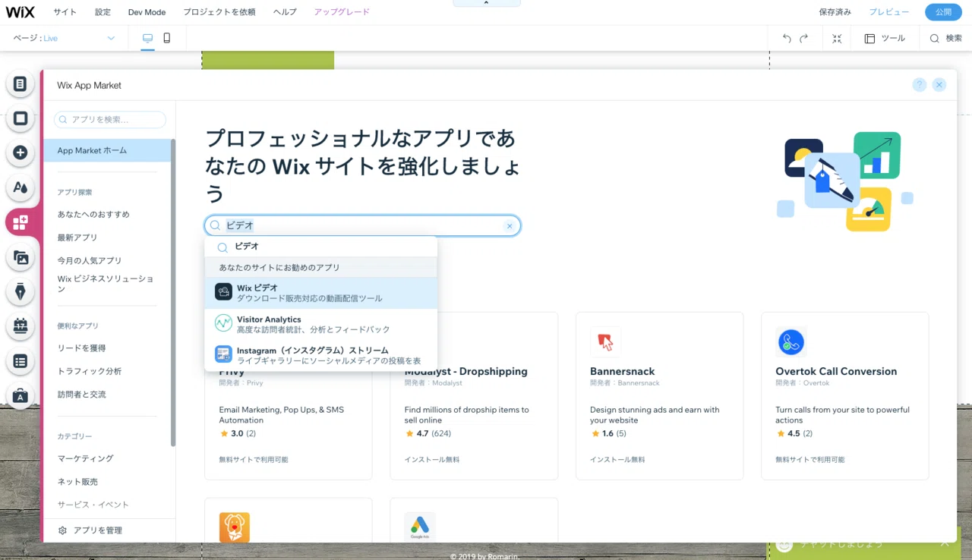972x560 pixels.
Task: Close the Wix App Market panel
Action: tap(939, 85)
